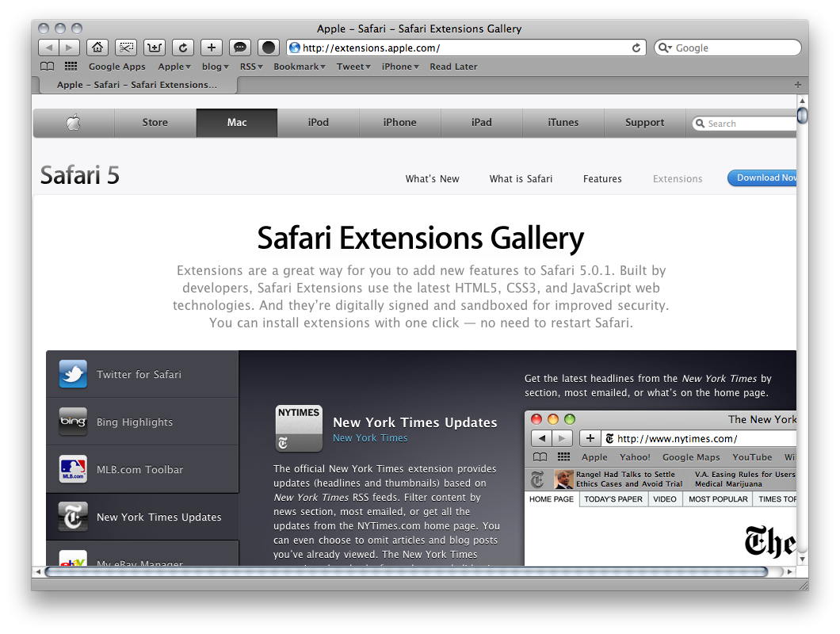
Task: Expand the blog bookmarks folder dropdown
Action: (x=216, y=67)
